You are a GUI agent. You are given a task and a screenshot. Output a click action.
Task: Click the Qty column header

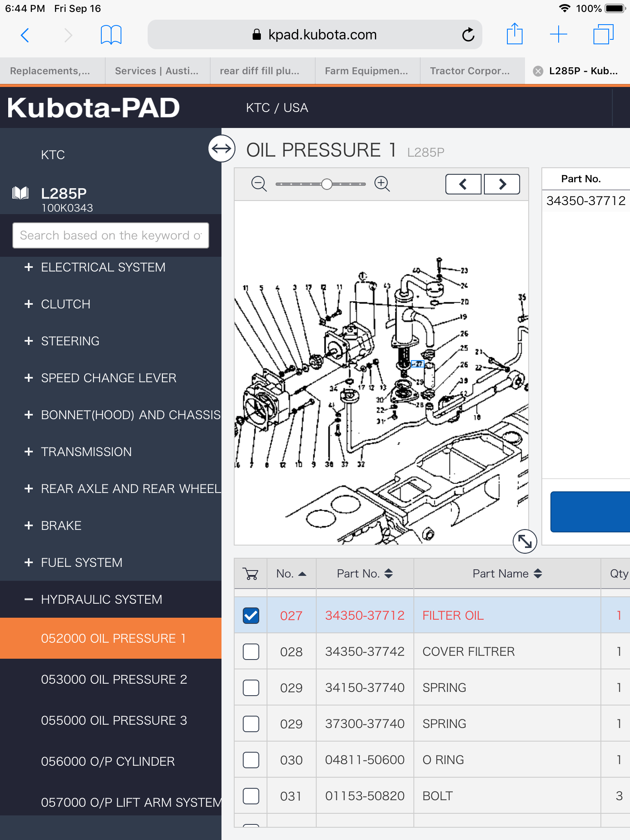619,573
